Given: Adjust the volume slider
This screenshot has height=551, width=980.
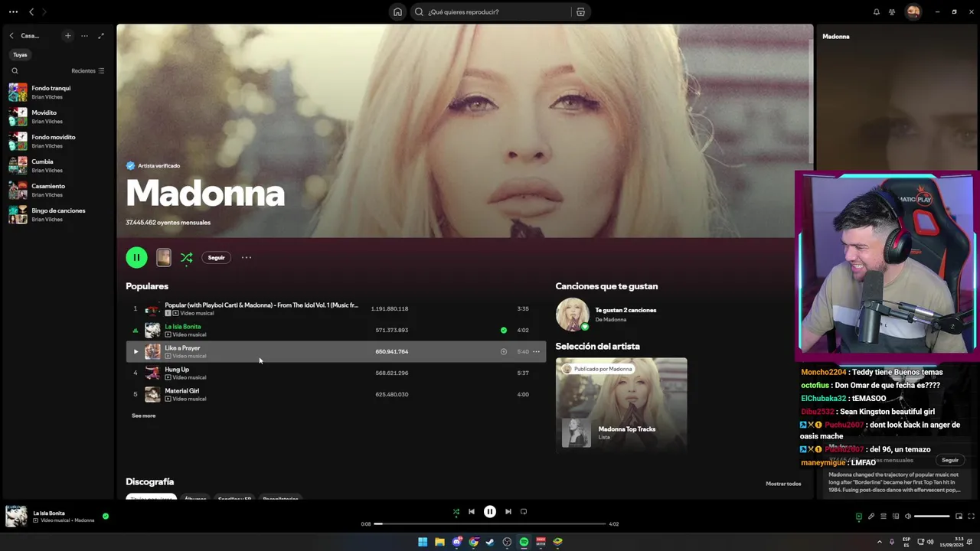Looking at the screenshot, I should coord(932,517).
